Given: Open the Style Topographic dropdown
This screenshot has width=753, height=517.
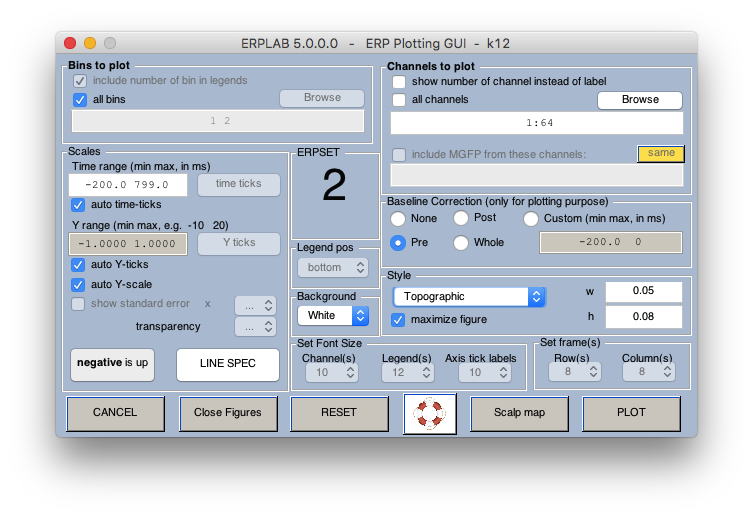Looking at the screenshot, I should point(469,297).
